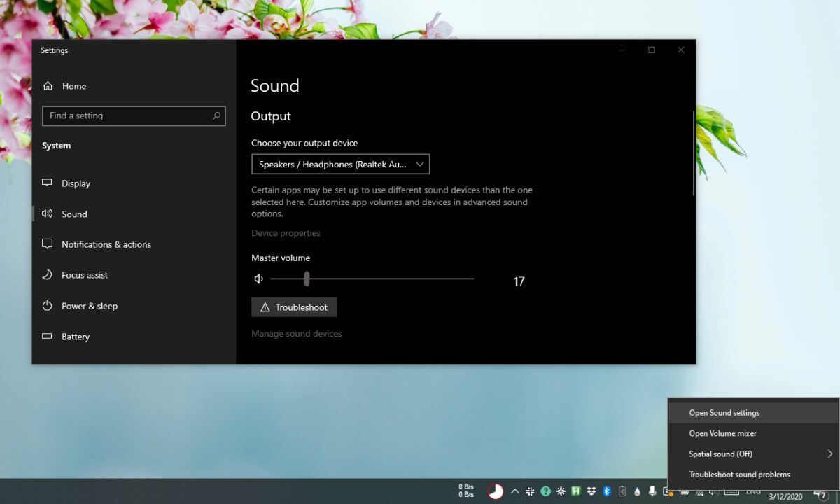Image resolution: width=840 pixels, height=504 pixels.
Task: Adjust the Master volume slider
Action: point(307,279)
